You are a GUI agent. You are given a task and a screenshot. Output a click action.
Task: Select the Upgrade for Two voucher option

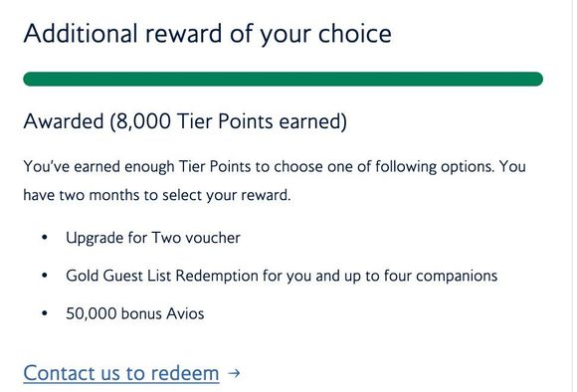[153, 238]
